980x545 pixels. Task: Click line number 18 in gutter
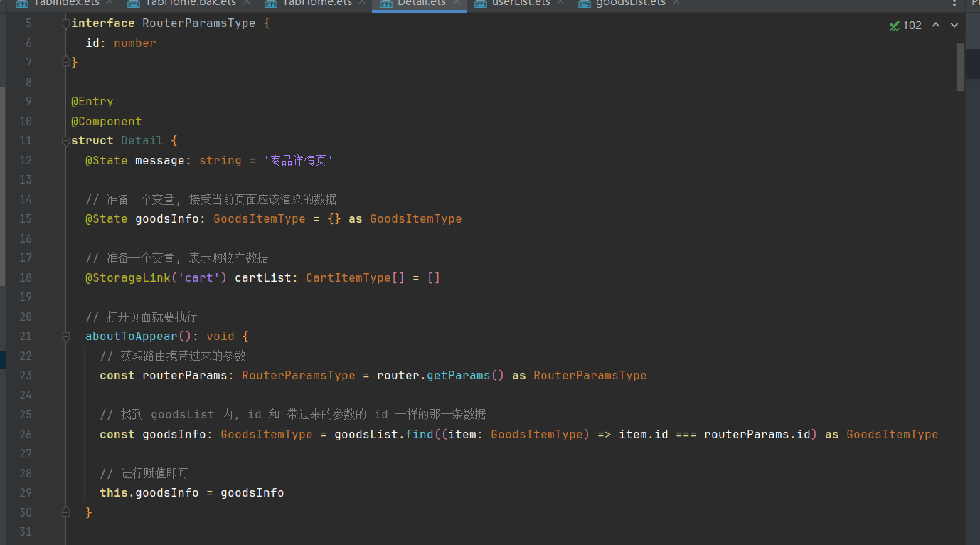(x=25, y=277)
